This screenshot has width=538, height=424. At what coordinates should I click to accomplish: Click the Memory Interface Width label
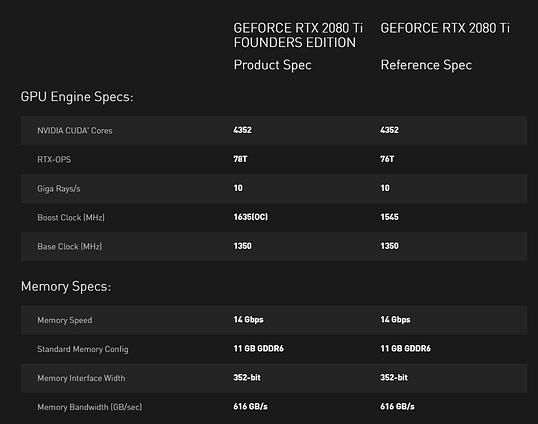81,378
